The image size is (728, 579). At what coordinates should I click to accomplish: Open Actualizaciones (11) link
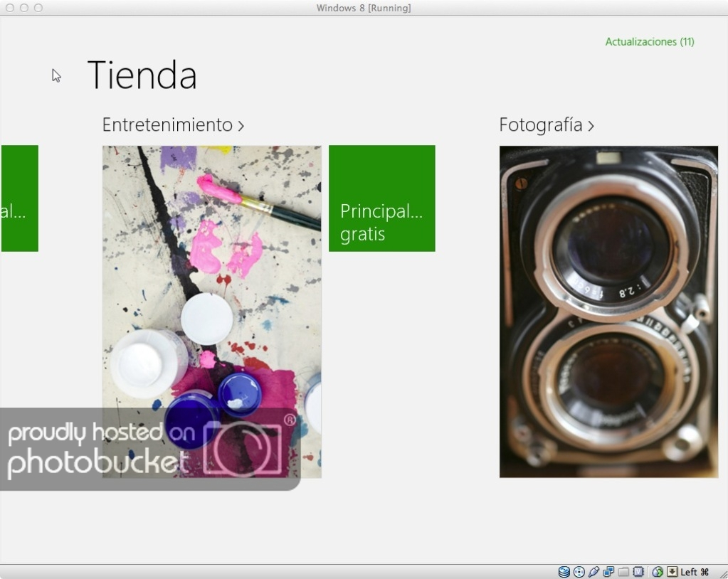[x=649, y=42]
